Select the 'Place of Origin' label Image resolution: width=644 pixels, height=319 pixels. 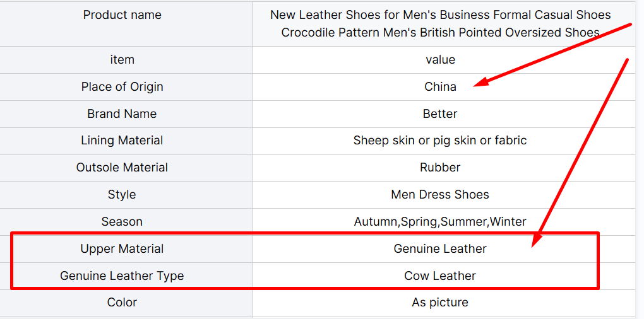pos(122,87)
